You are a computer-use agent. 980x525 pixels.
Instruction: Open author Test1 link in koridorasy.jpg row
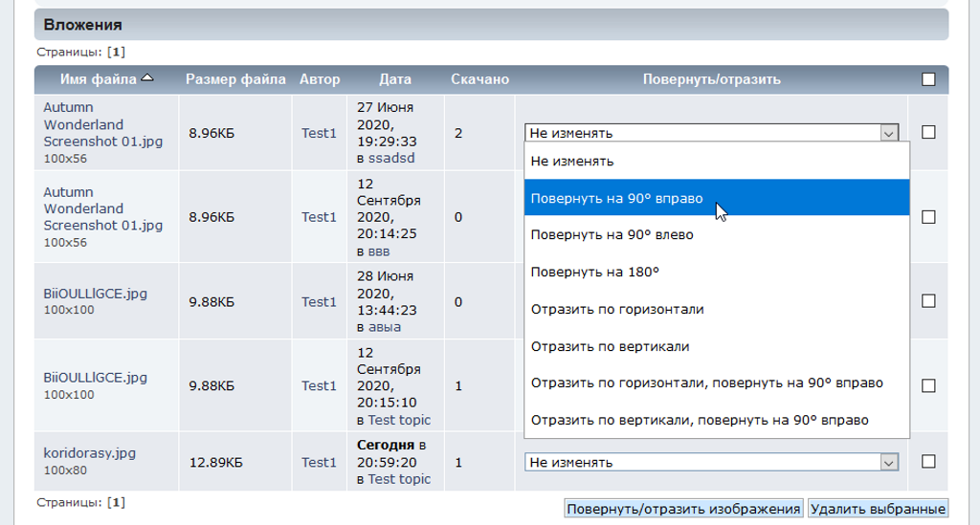(319, 462)
